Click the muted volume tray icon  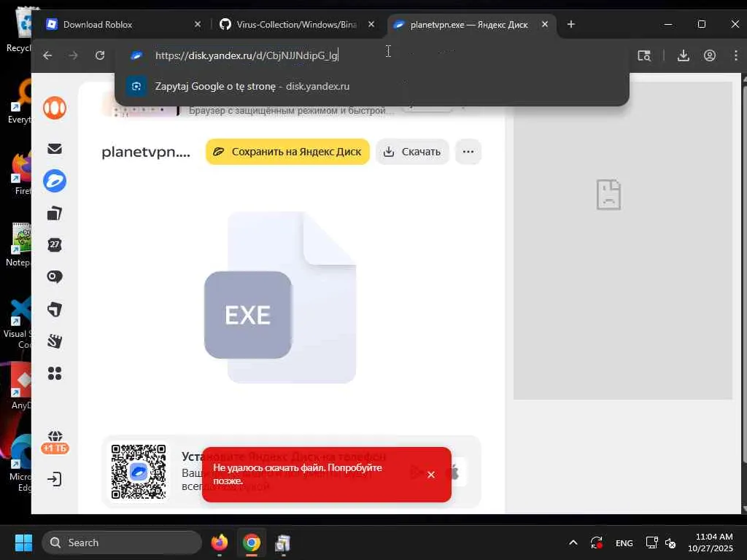(x=670, y=542)
